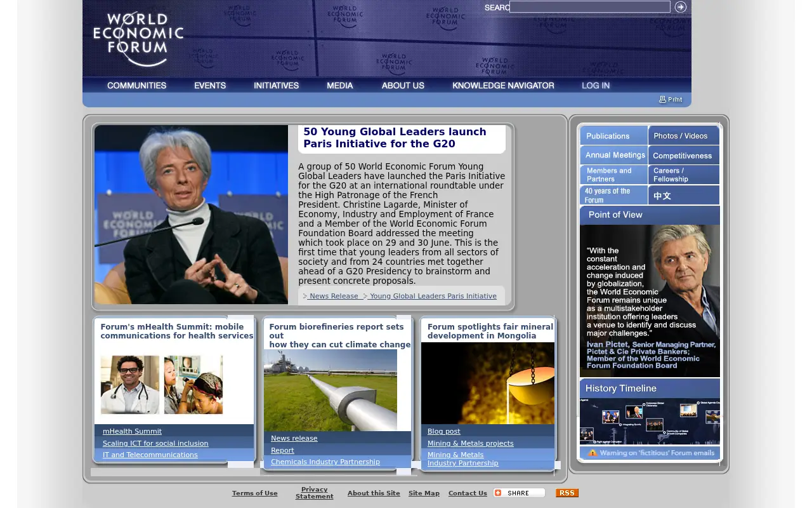
Task: Click the biorefineries pipeline image
Action: pyautogui.click(x=331, y=391)
